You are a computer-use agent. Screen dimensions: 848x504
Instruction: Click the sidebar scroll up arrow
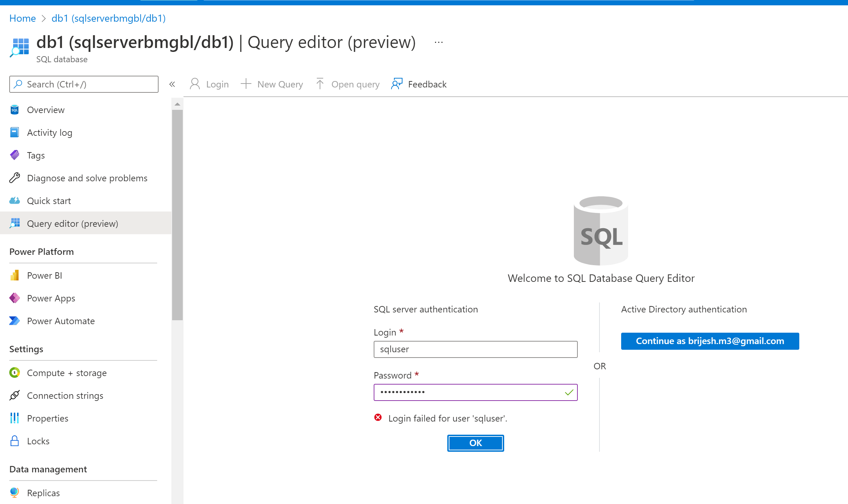click(177, 104)
